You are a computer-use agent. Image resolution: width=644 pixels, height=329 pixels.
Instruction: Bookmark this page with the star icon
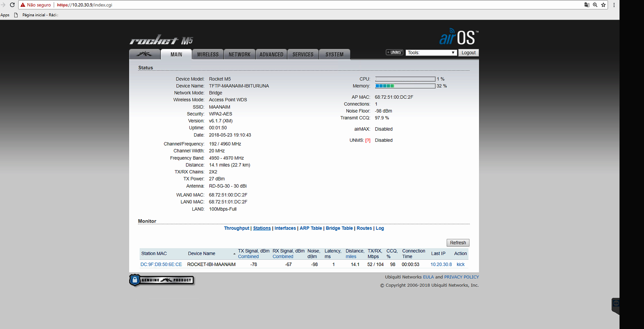coord(603,5)
